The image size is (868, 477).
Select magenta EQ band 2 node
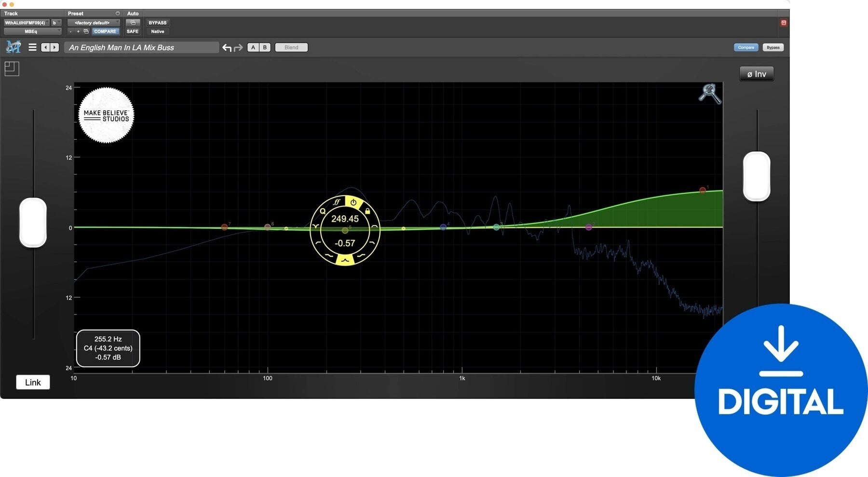(x=589, y=227)
